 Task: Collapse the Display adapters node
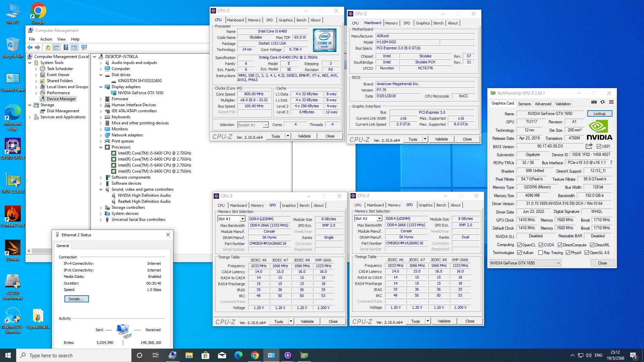point(101,87)
